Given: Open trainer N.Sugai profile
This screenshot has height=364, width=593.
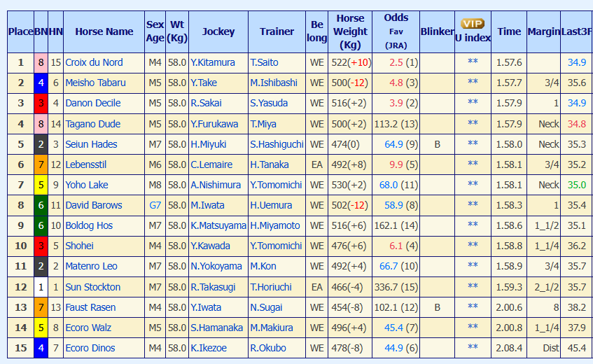Looking at the screenshot, I should pos(266,308).
